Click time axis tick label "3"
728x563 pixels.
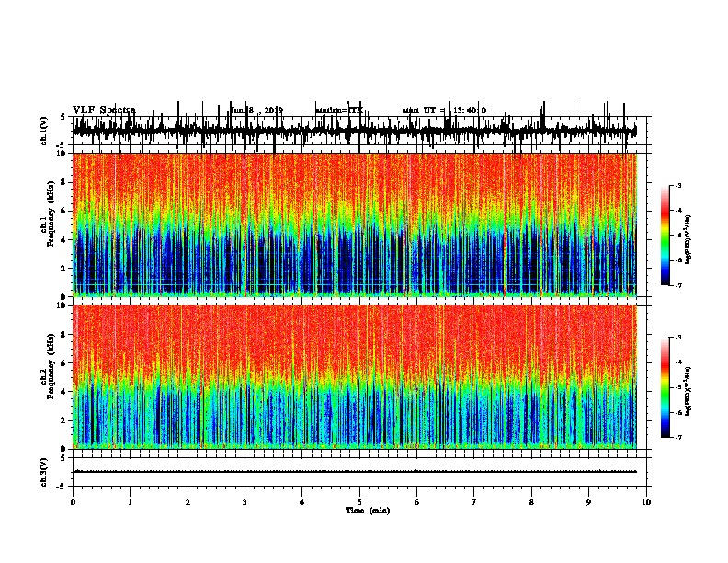point(245,502)
